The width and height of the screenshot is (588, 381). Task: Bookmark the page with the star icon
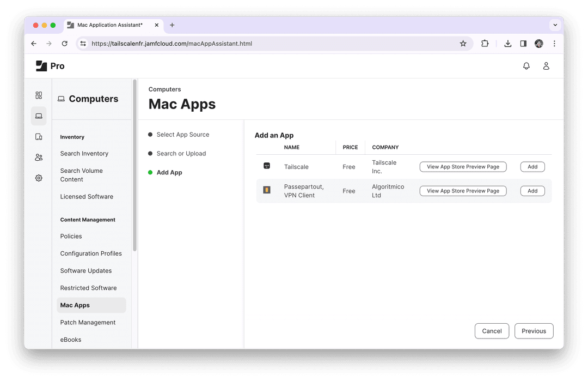(x=463, y=43)
